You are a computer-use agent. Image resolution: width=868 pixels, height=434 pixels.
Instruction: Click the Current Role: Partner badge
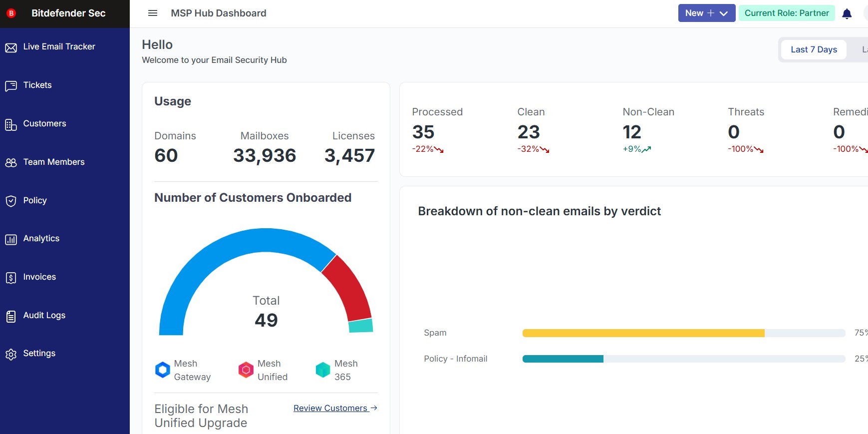[787, 13]
